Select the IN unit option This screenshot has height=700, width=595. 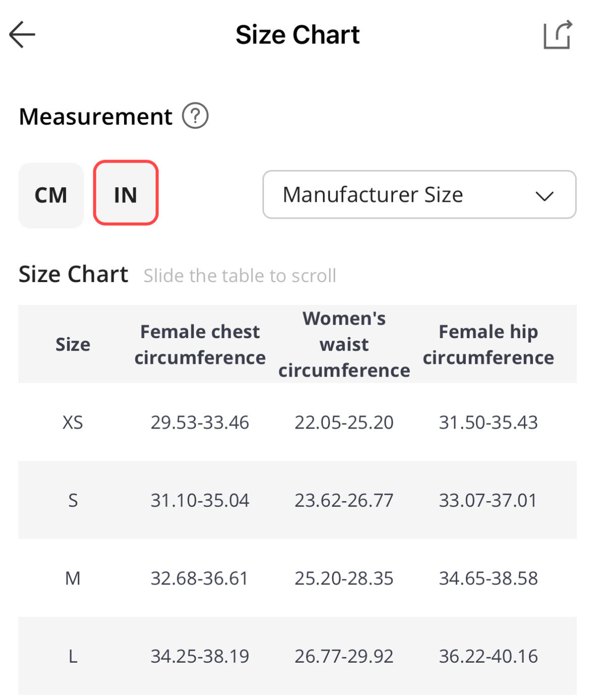tap(126, 193)
